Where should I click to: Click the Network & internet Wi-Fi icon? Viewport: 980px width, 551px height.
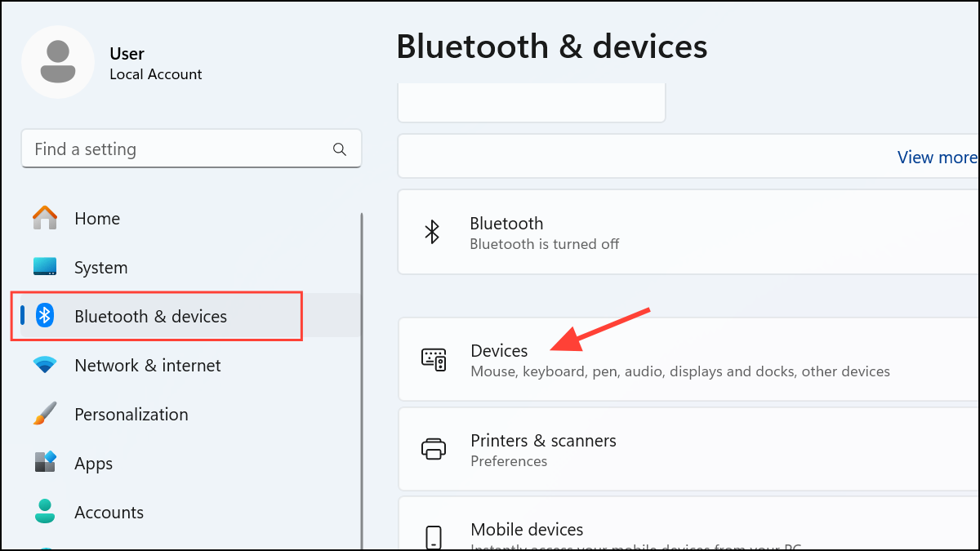point(44,365)
